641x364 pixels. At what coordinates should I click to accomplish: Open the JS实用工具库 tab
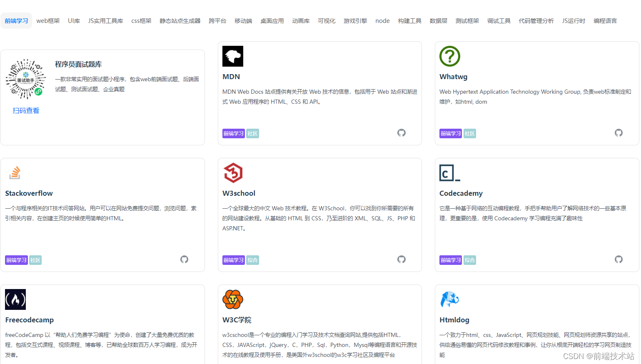coord(105,21)
